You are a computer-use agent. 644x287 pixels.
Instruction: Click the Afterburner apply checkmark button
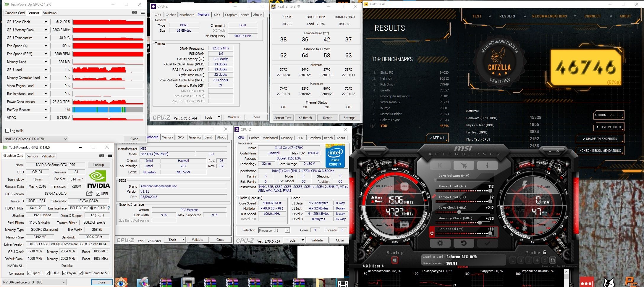tap(487, 243)
